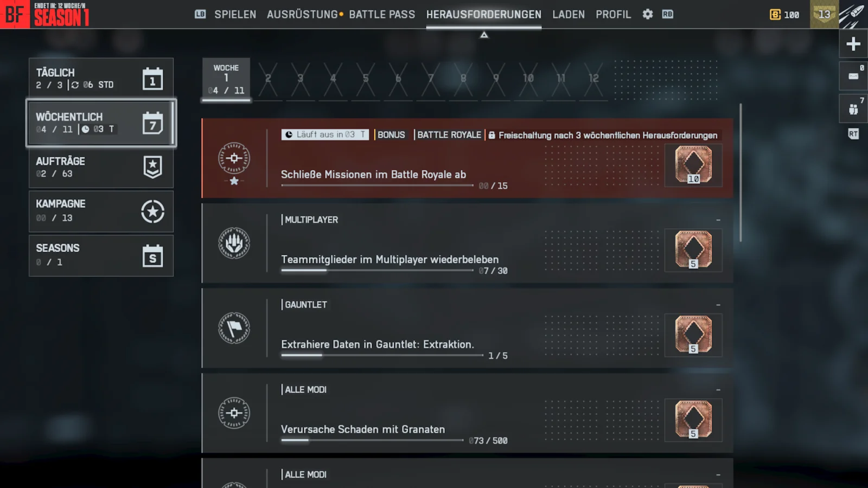Open the Ausrüstung tab
The image size is (868, 488).
click(x=302, y=15)
